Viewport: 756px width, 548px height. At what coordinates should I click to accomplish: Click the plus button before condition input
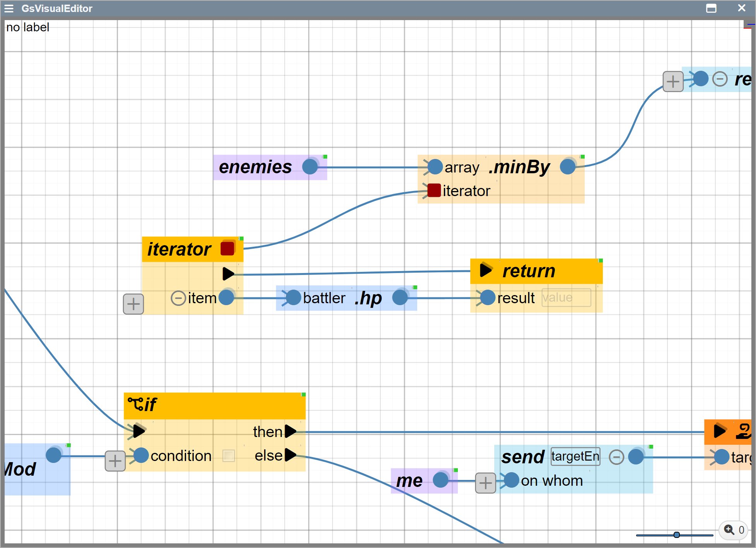pos(115,461)
